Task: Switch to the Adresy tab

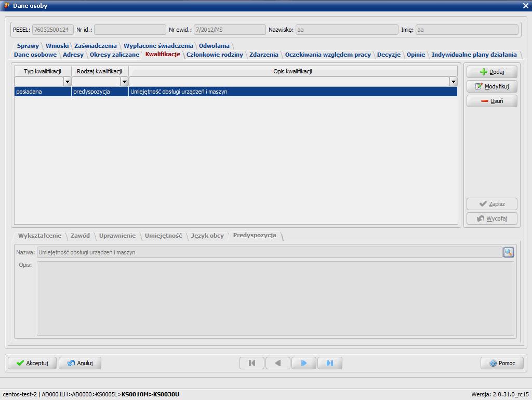Action: [73, 54]
